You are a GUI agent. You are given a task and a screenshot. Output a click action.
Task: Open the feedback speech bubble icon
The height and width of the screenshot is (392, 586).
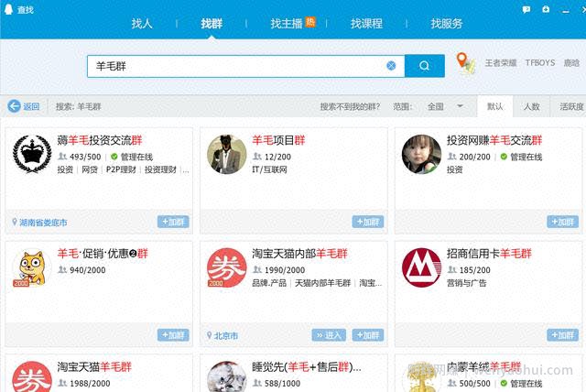point(526,10)
